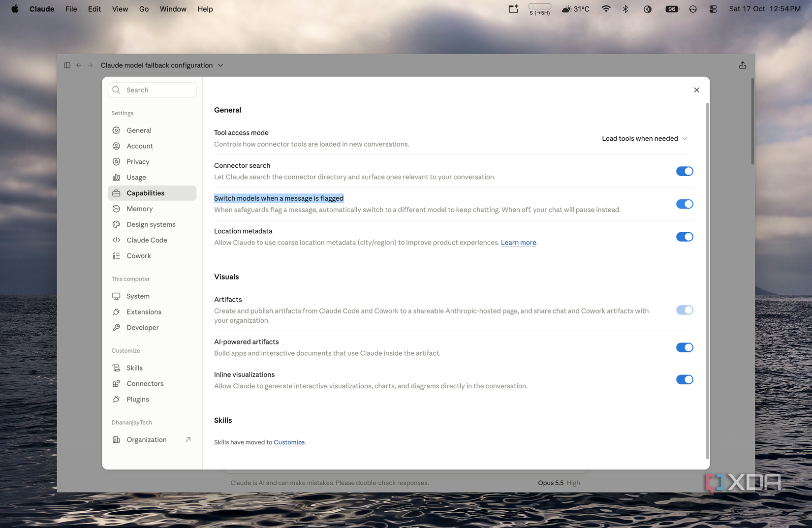Screen dimensions: 812x528
Task: Open Control Center in the menu bar
Action: coord(713,9)
